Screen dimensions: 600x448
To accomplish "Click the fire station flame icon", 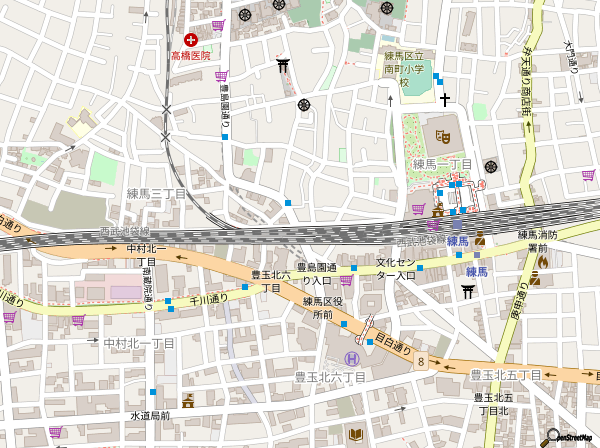I will (x=543, y=262).
